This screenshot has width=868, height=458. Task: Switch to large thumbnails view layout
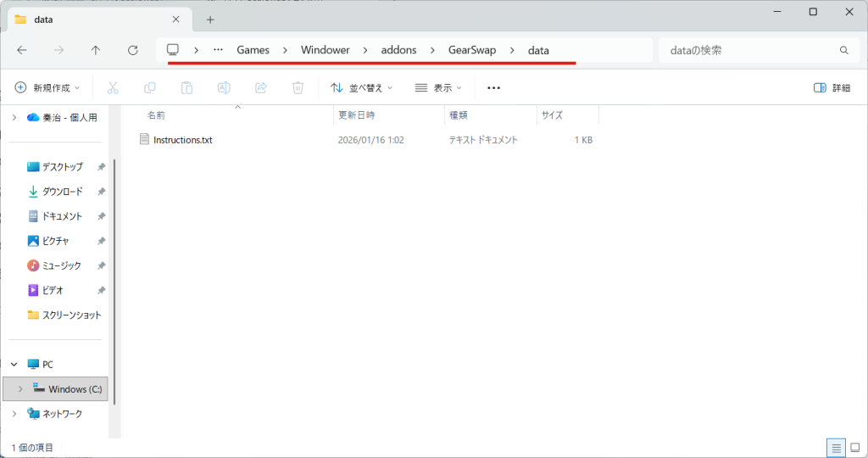coord(854,447)
